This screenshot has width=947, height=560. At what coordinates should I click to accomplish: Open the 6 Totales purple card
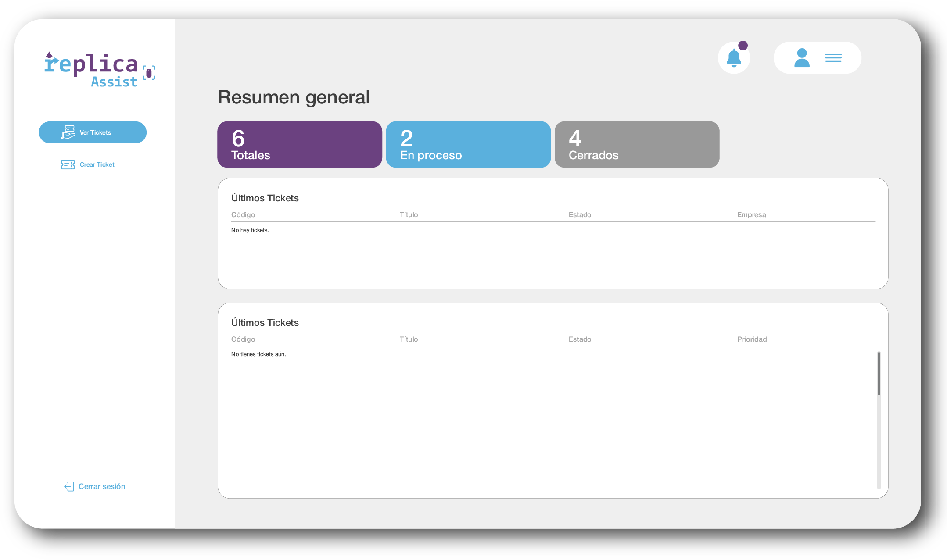click(x=300, y=144)
